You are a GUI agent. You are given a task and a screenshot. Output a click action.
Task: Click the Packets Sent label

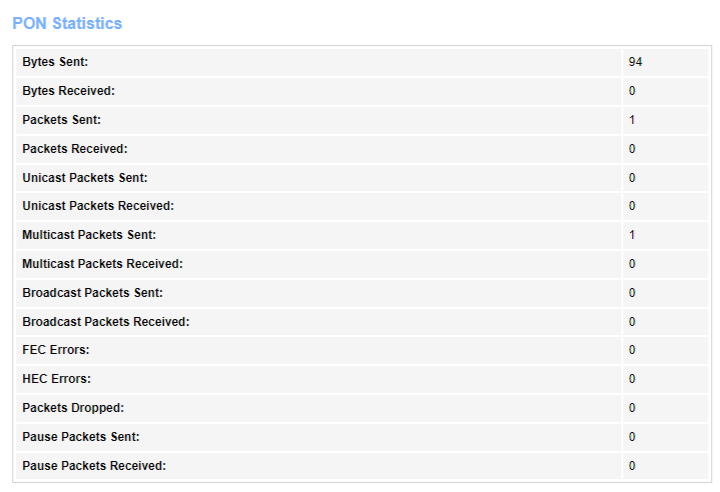coord(61,120)
